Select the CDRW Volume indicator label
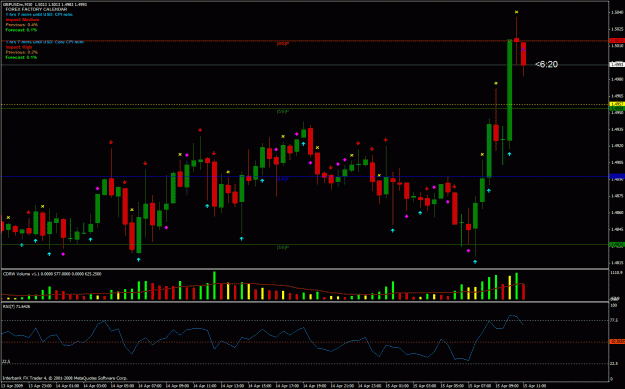This screenshot has height=389, width=625. (x=52, y=274)
